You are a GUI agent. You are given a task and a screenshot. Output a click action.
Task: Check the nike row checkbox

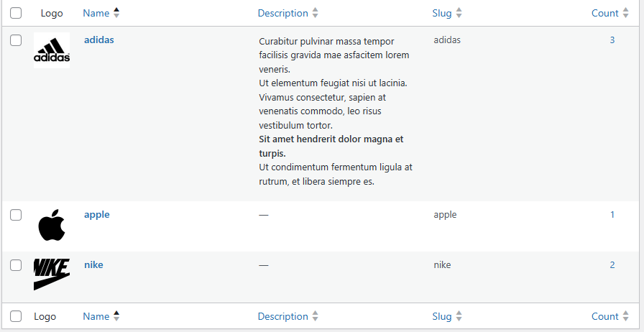click(16, 265)
